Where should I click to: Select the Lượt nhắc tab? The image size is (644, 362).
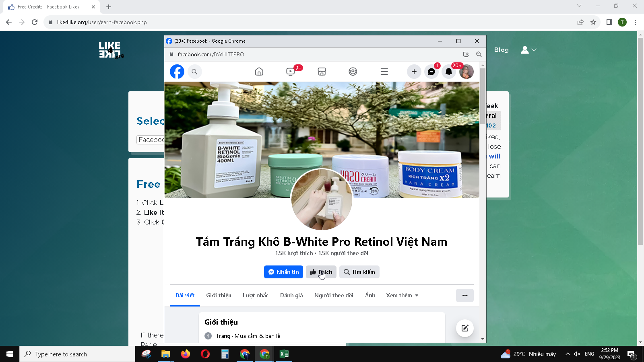coord(256,295)
